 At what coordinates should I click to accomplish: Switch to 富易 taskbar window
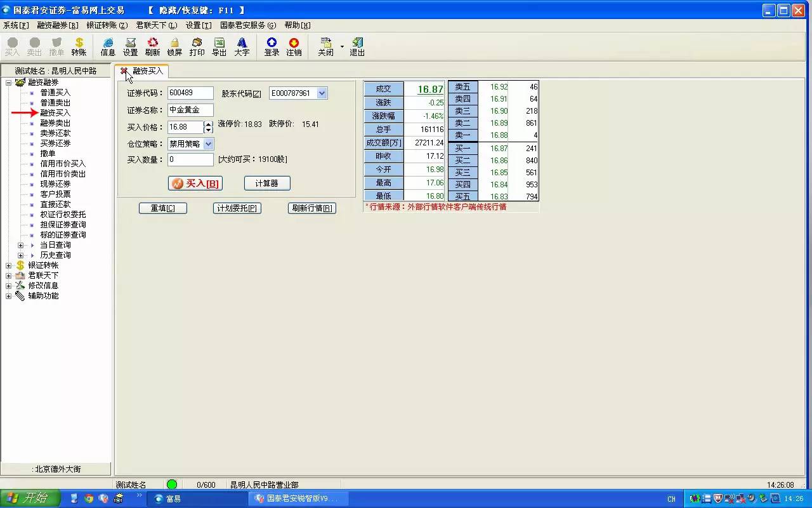click(x=197, y=499)
